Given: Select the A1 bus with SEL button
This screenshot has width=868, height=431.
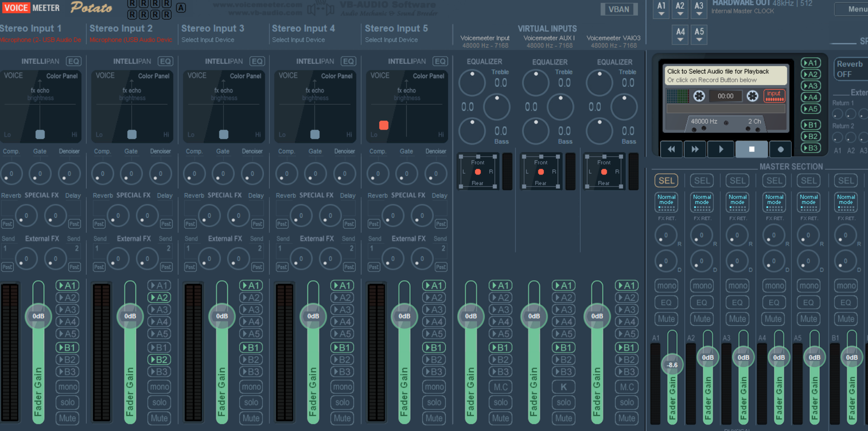Looking at the screenshot, I should point(666,181).
